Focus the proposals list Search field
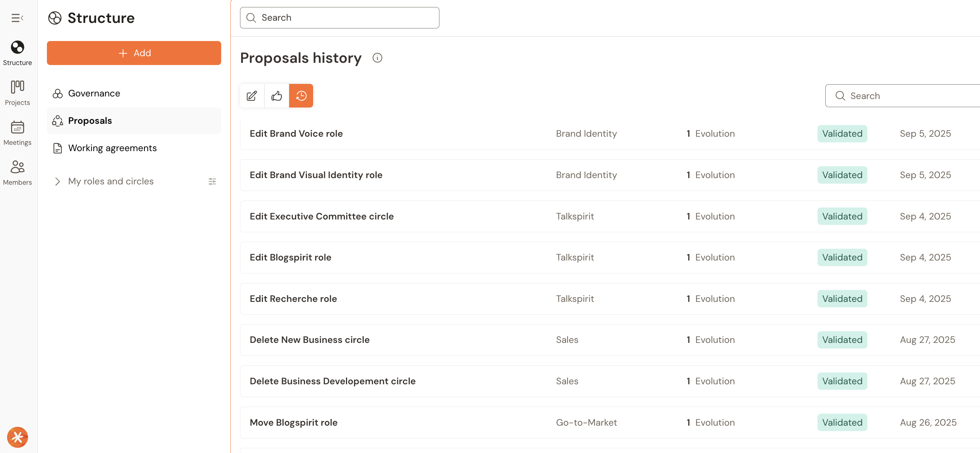Image resolution: width=980 pixels, height=453 pixels. click(x=902, y=96)
